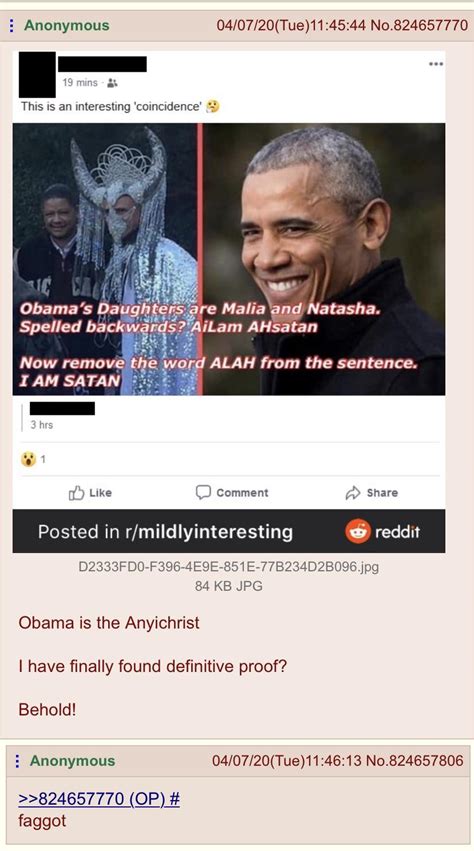Click the Facebook post ellipsis options icon
Image resolution: width=474 pixels, height=851 pixels.
point(435,64)
